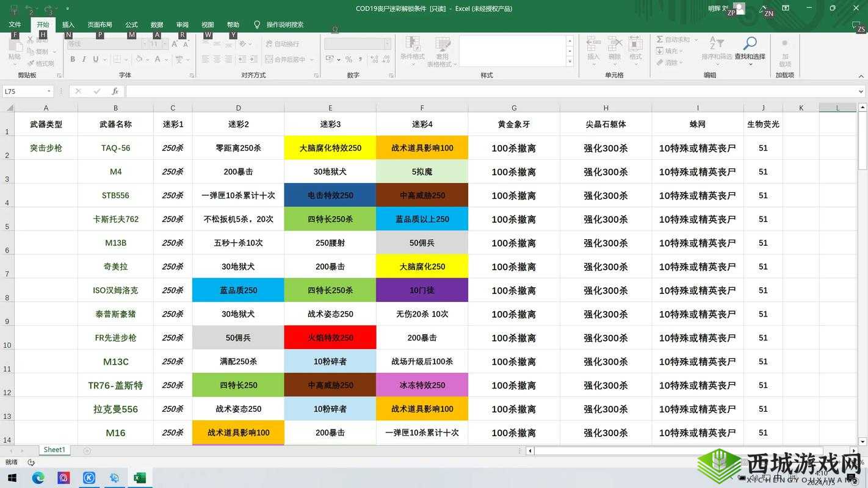The height and width of the screenshot is (488, 868).
Task: Open the Name Box dropdown
Action: click(49, 90)
